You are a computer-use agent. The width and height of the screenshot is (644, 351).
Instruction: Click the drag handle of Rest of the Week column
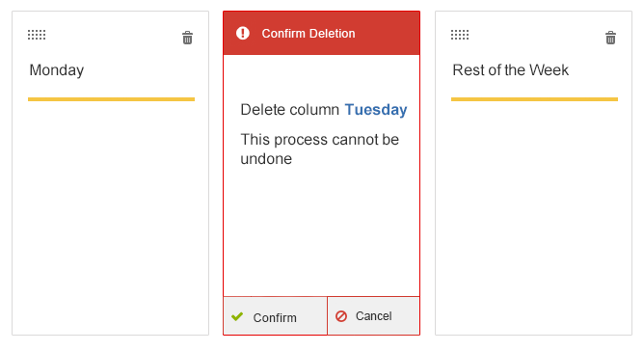(460, 35)
